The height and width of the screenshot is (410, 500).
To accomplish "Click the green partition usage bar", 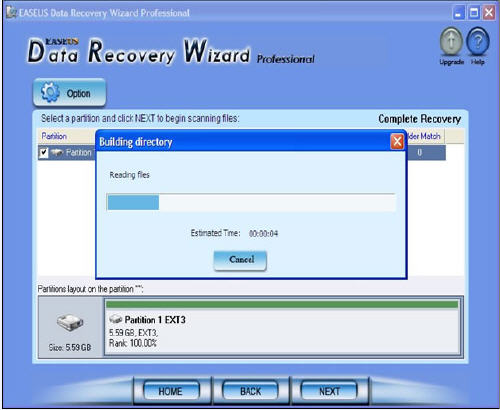I will 282,304.
